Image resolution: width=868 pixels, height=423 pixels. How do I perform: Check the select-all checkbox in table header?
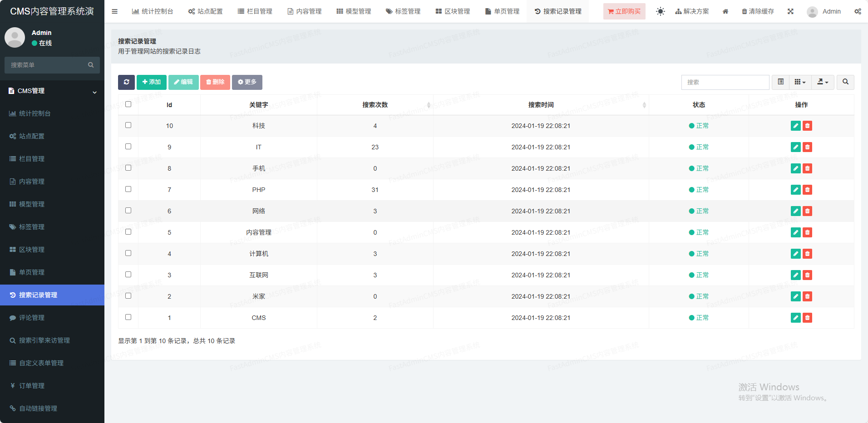point(128,104)
